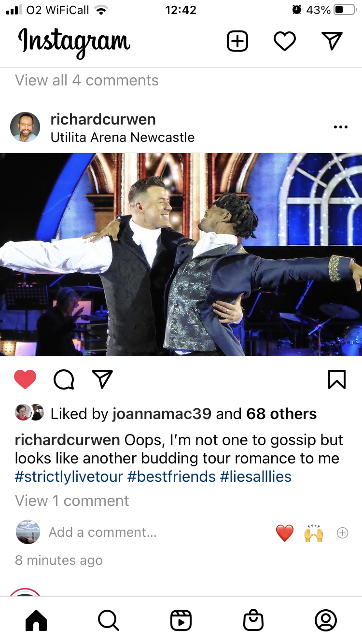Open activity notifications heart icon

click(x=285, y=41)
